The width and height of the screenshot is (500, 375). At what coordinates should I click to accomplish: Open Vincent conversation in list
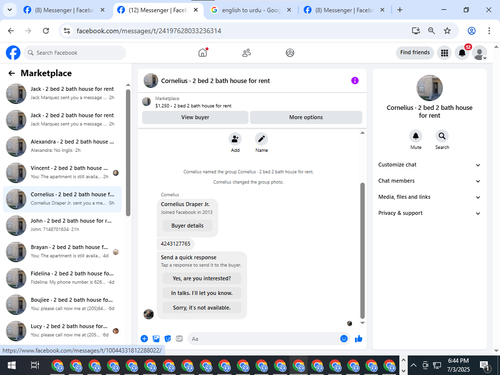62,172
